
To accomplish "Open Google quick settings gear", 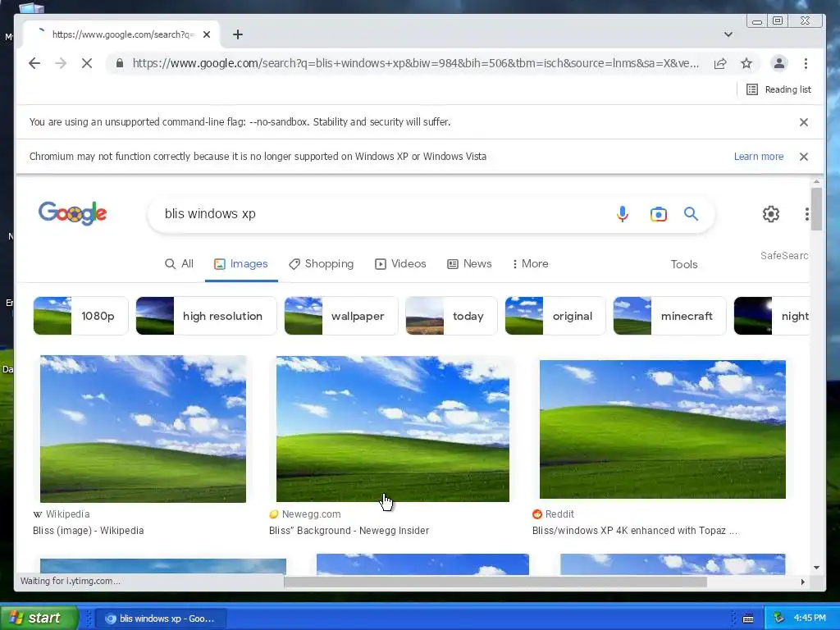I will (771, 214).
